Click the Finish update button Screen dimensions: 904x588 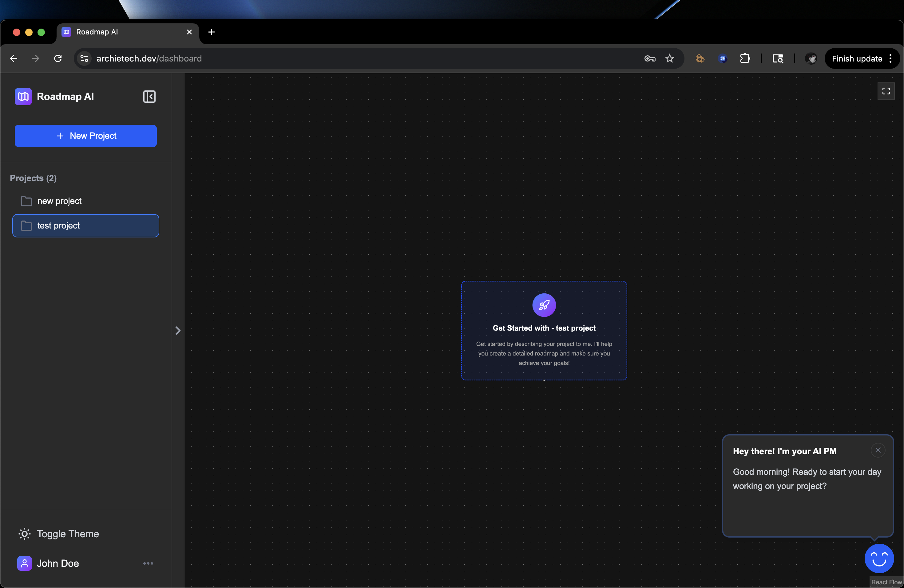pyautogui.click(x=857, y=58)
